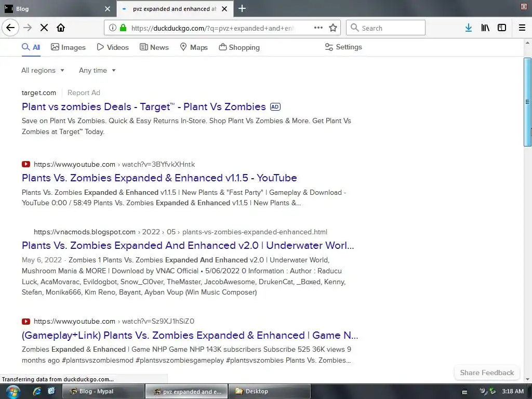Open the Desktop folder taskbar button
This screenshot has width=532, height=399.
click(x=269, y=391)
